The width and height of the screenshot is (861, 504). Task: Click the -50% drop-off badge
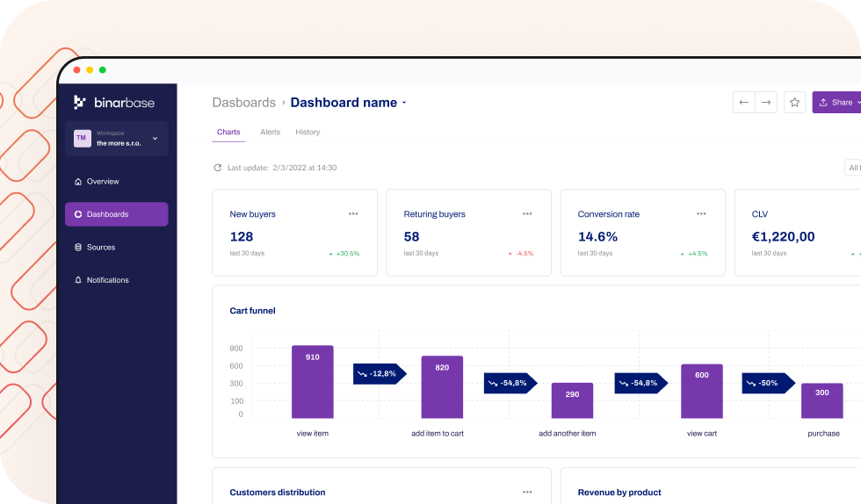point(768,383)
